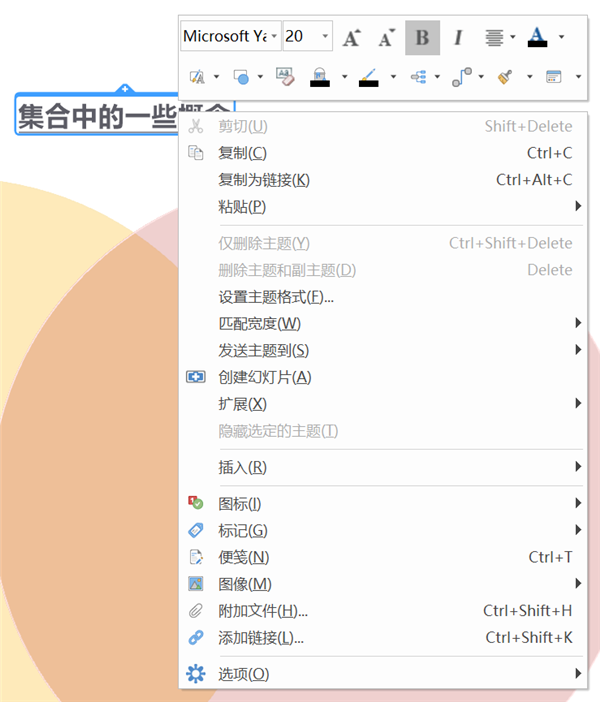Click the topic style (pencil A) icon
Image resolution: width=600 pixels, height=702 pixels.
click(x=197, y=77)
